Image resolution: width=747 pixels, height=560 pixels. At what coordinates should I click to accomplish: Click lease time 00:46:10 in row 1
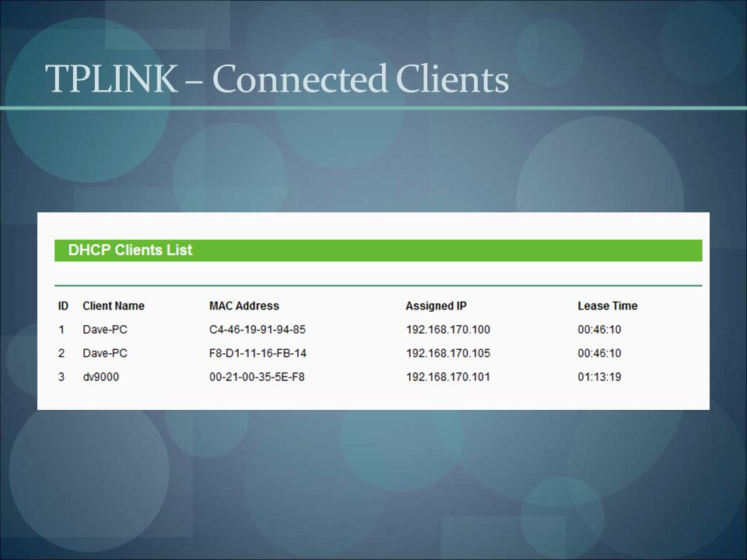click(599, 330)
